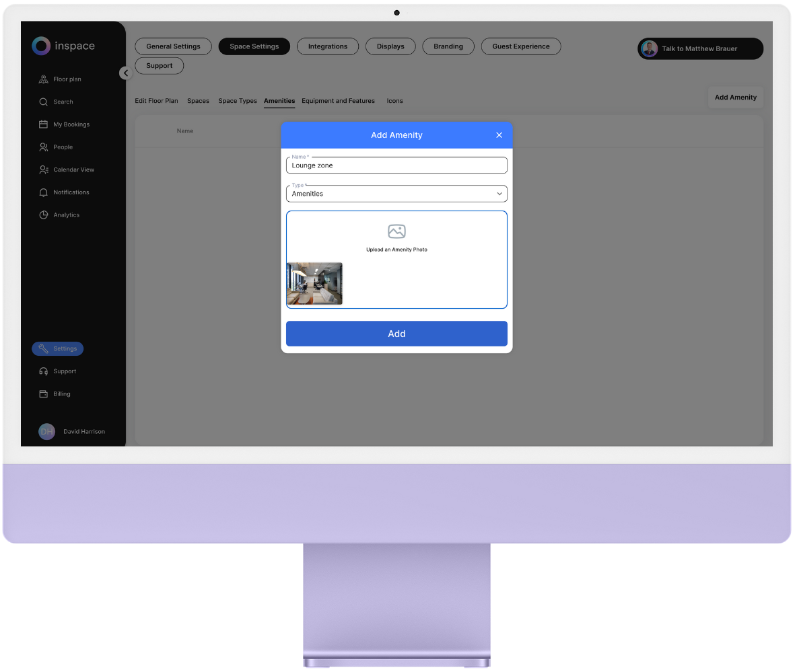
Task: Click Matthew Brauer's avatar photo
Action: 649,48
